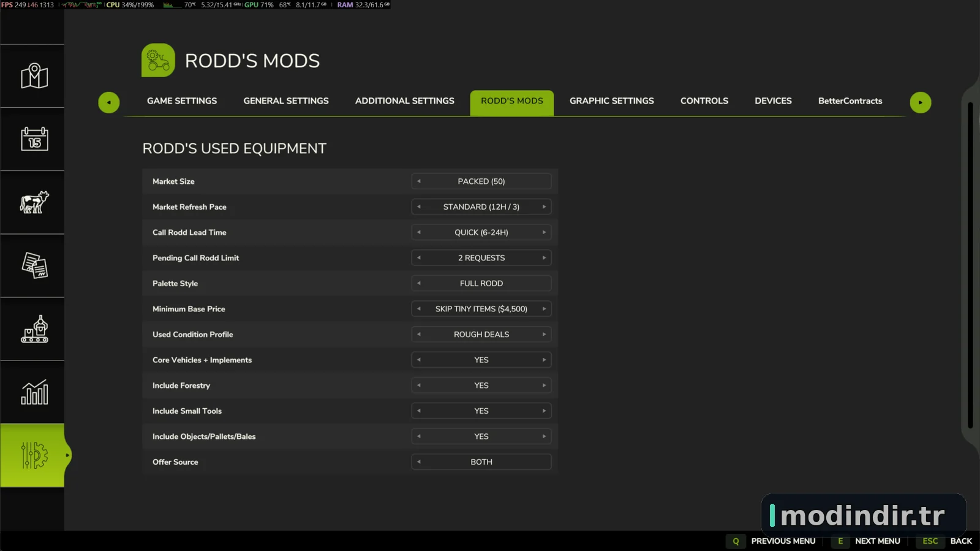Toggle Include Objects/Pallets/Bales left arrow

(x=419, y=436)
